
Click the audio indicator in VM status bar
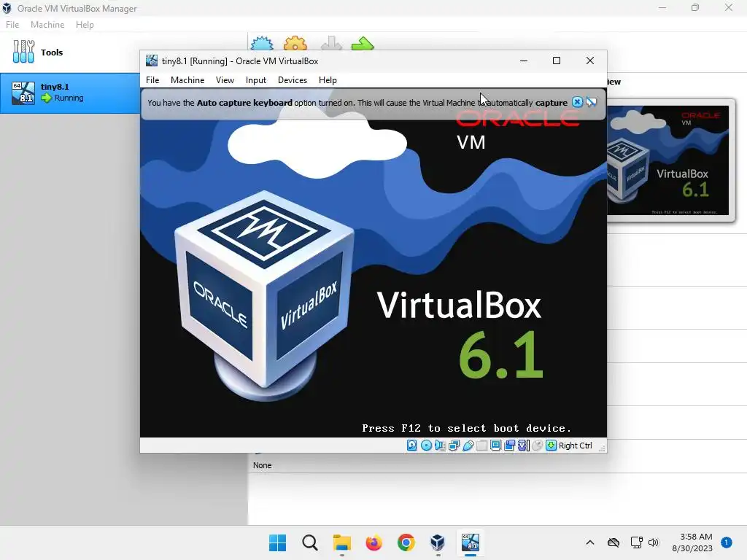pos(440,446)
